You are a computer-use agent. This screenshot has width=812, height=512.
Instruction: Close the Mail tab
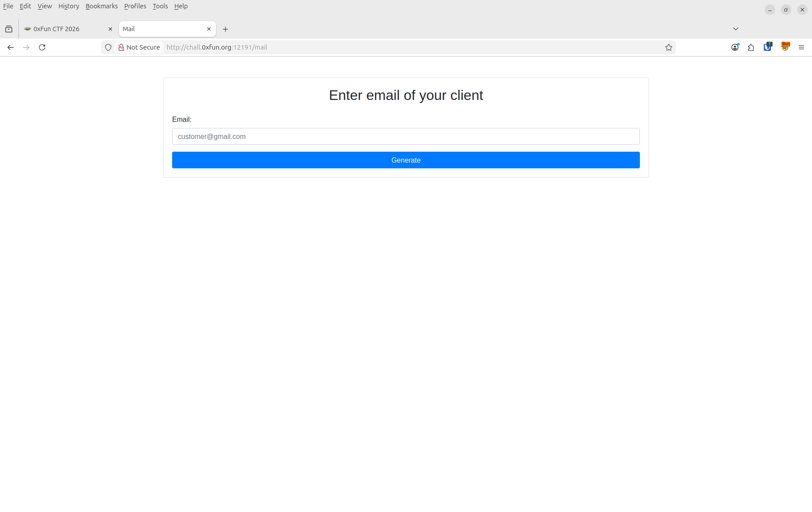click(x=209, y=29)
